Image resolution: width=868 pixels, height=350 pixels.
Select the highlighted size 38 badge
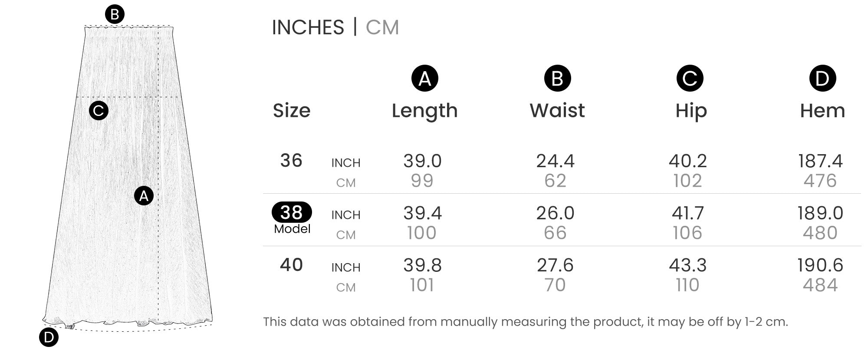(x=292, y=212)
